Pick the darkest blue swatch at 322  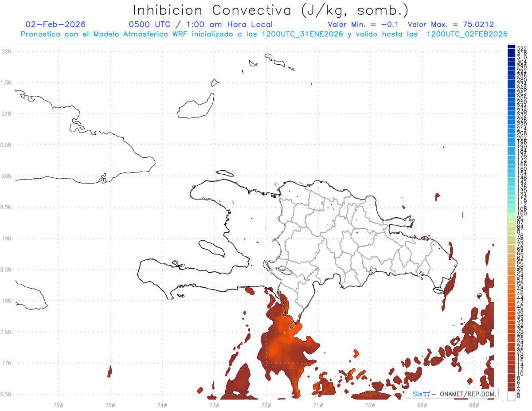click(x=511, y=47)
